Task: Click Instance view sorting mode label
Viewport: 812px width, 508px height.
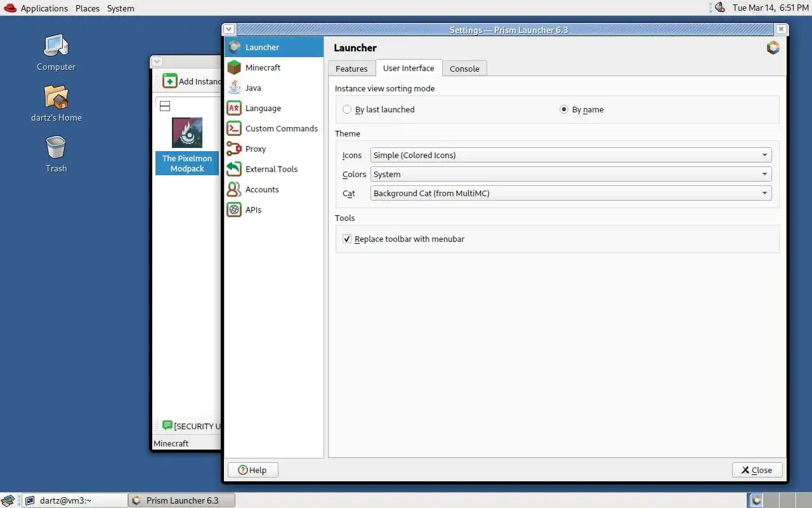Action: (x=385, y=88)
